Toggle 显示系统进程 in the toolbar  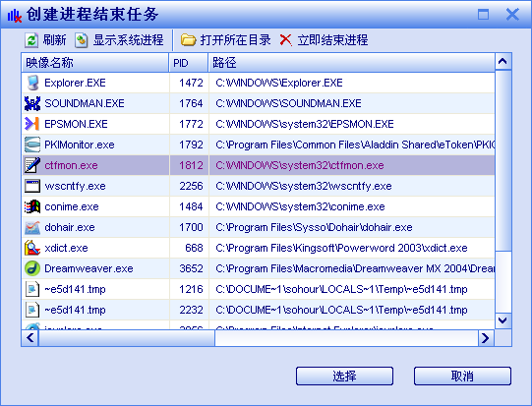click(119, 40)
